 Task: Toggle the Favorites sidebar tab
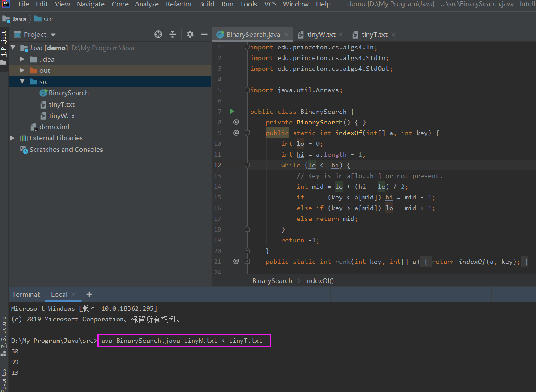[4, 380]
